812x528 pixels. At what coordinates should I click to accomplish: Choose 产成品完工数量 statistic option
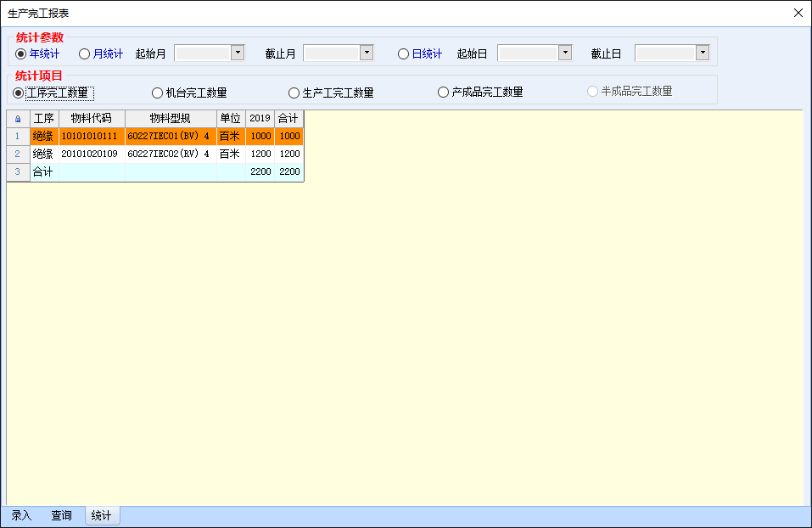coord(444,93)
